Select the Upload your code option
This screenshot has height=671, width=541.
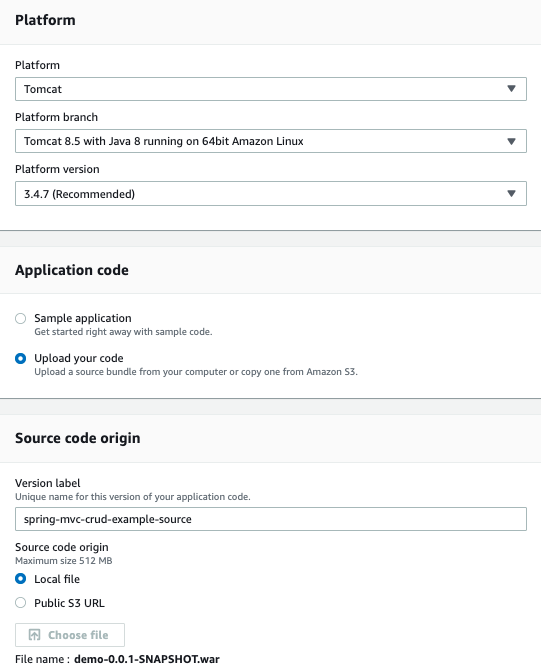[x=21, y=358]
